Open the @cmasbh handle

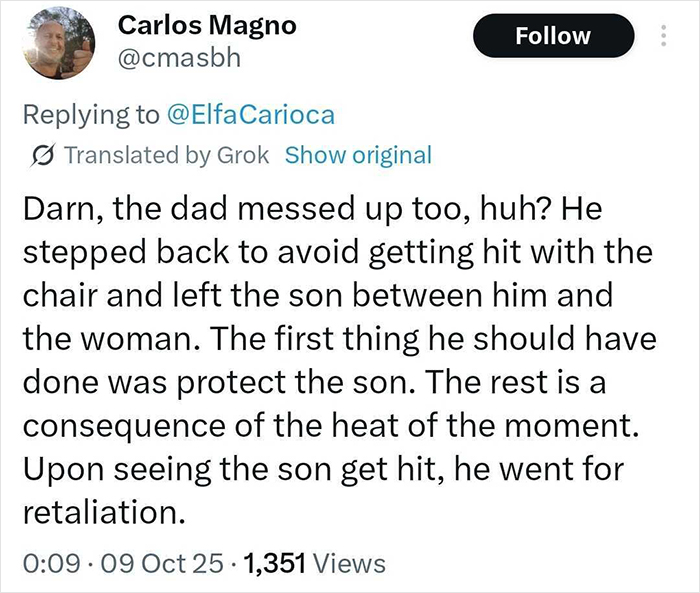tap(179, 60)
